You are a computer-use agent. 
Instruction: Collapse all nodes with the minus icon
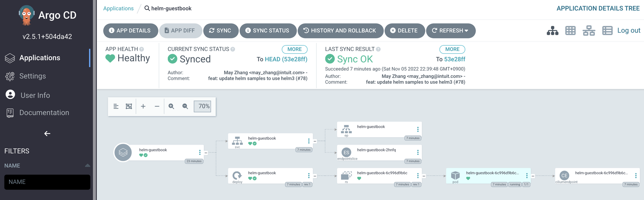point(157,106)
